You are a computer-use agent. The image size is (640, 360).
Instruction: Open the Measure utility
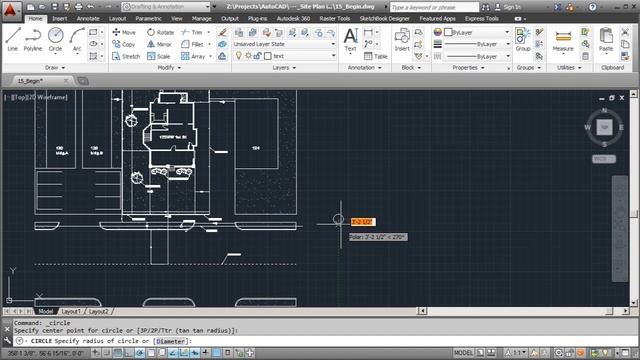click(563, 40)
